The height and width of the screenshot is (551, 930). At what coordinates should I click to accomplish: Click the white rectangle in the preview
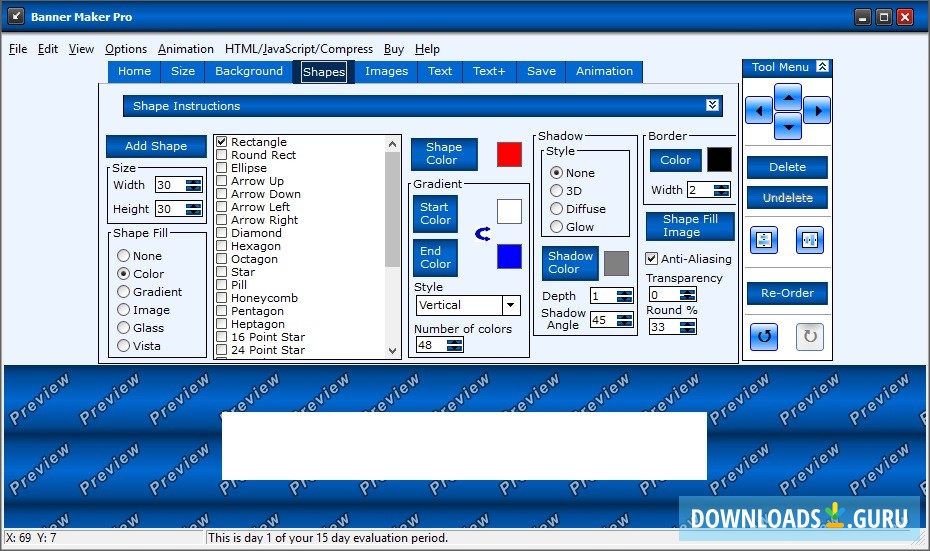[x=464, y=445]
